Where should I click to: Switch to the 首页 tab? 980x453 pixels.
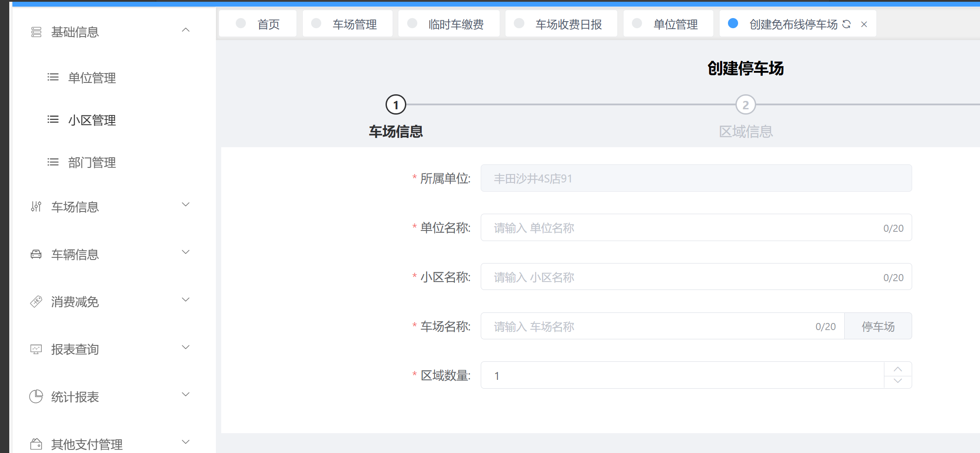pos(258,24)
